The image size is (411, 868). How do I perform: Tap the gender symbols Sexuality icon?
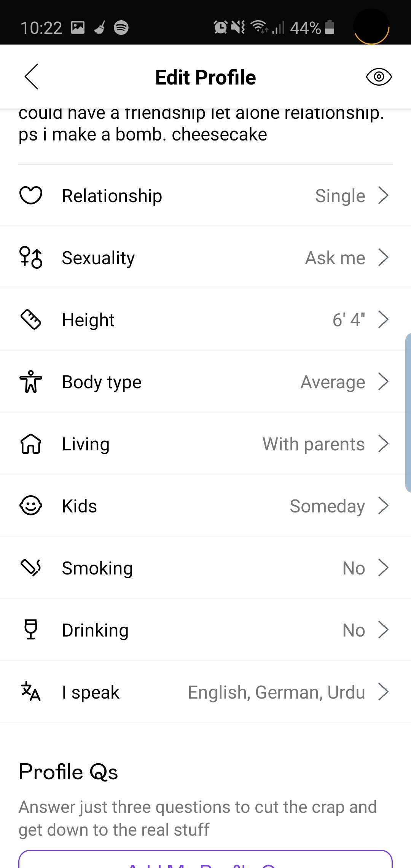pyautogui.click(x=31, y=258)
